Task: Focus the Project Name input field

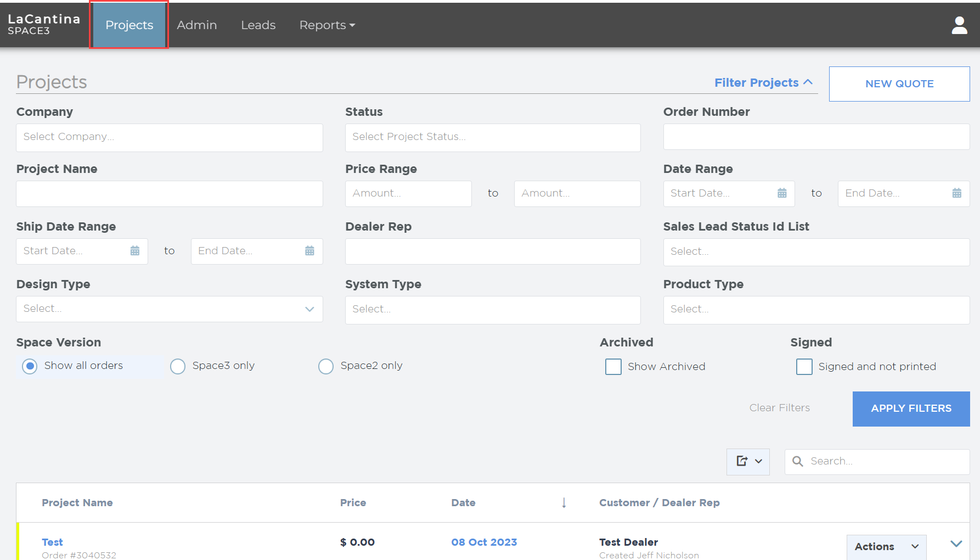Action: point(170,194)
